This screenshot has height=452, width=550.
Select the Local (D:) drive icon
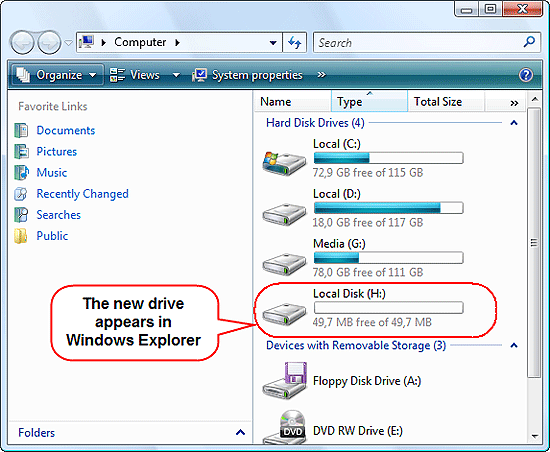pyautogui.click(x=284, y=213)
